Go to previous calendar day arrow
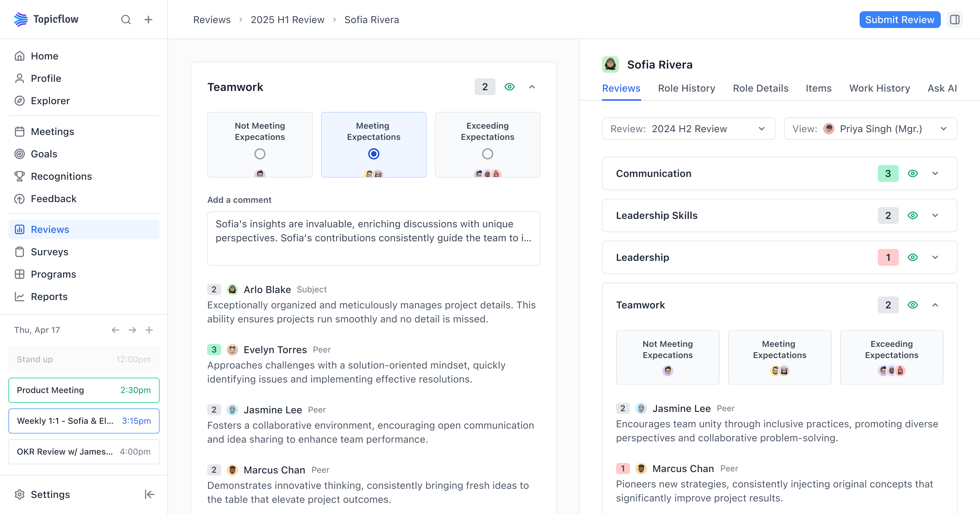 (115, 330)
